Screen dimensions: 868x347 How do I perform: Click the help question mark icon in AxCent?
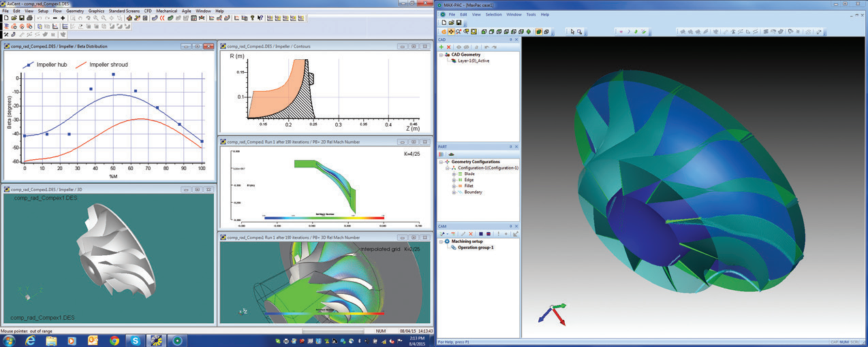pos(88,18)
